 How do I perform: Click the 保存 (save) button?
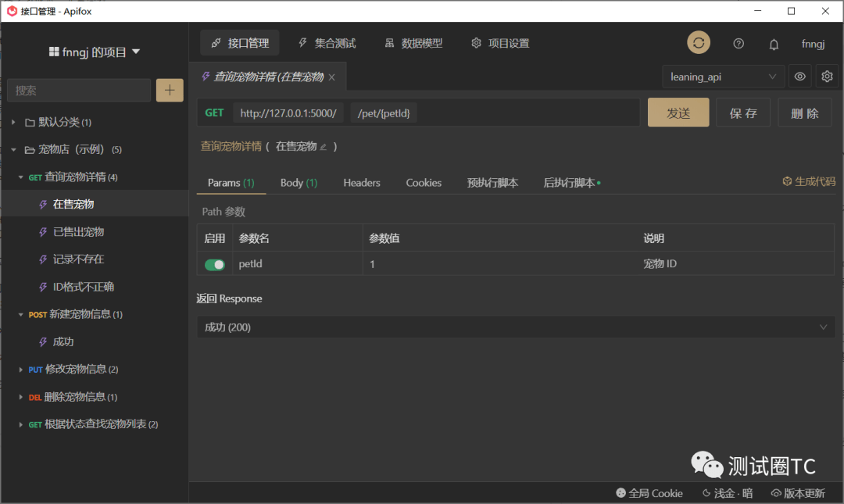pyautogui.click(x=742, y=112)
